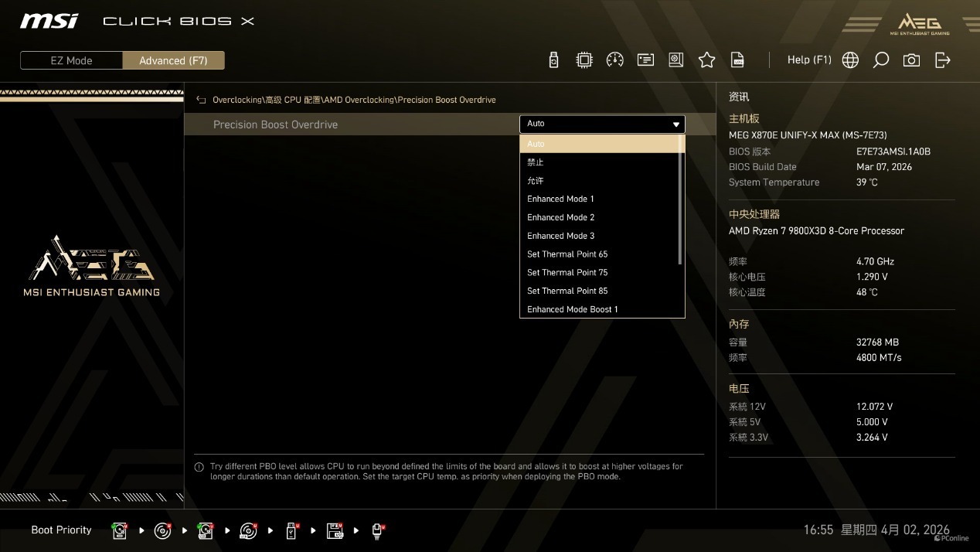Choose Enhanced Mode 1

click(599, 199)
